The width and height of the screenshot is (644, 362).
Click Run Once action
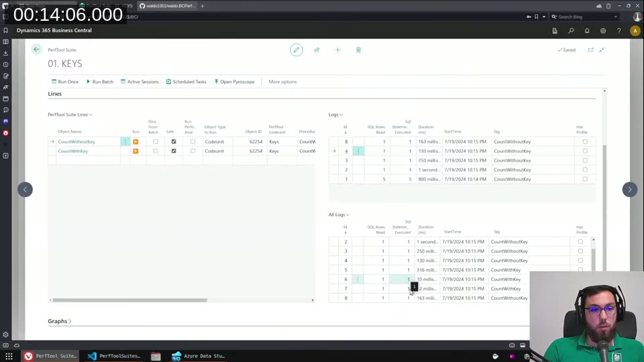click(x=65, y=82)
